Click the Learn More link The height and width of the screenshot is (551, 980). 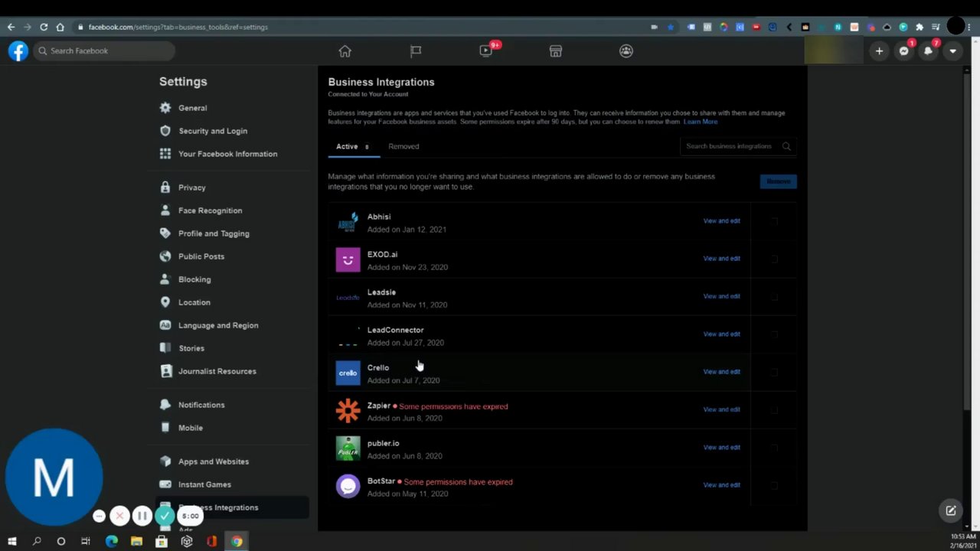pos(701,122)
